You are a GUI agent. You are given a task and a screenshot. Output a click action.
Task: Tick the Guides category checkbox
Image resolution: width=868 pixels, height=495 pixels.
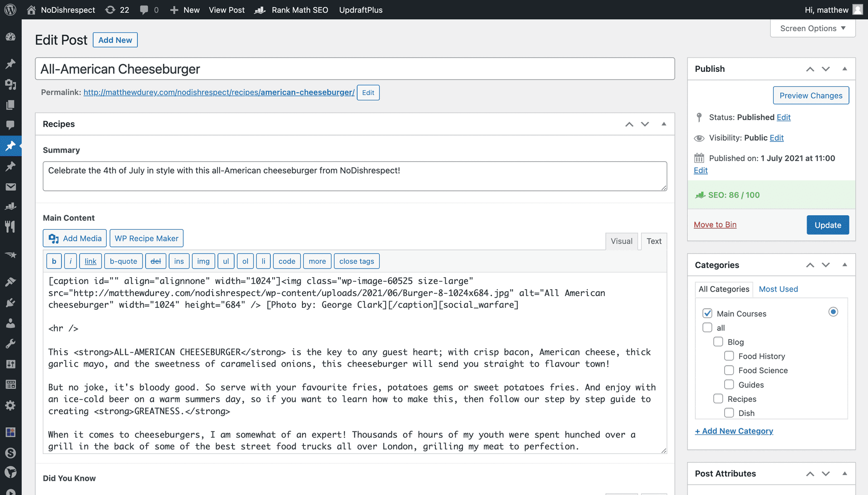[729, 384]
